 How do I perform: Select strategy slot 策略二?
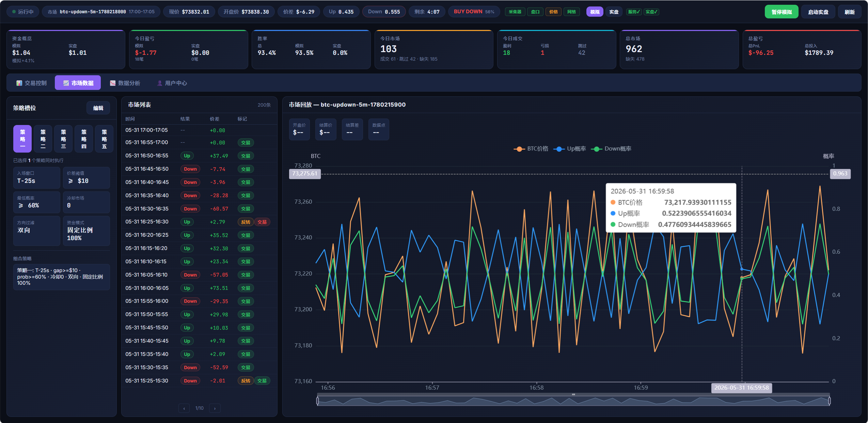click(x=43, y=139)
